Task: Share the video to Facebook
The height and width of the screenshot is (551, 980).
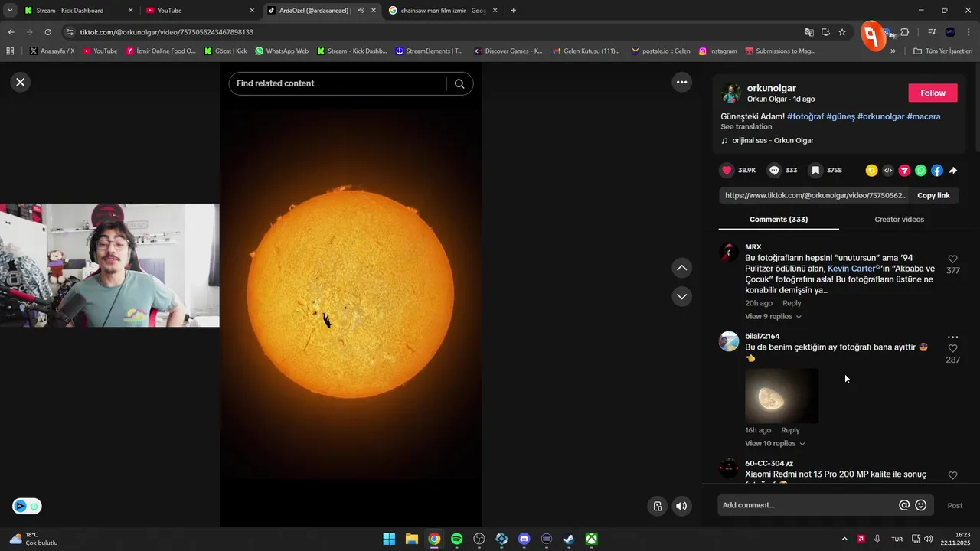Action: pyautogui.click(x=936, y=171)
